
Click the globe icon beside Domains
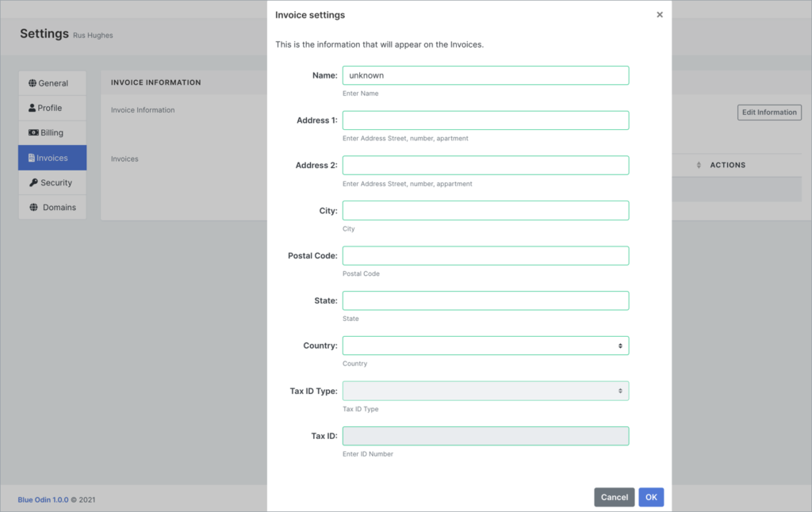tap(33, 208)
